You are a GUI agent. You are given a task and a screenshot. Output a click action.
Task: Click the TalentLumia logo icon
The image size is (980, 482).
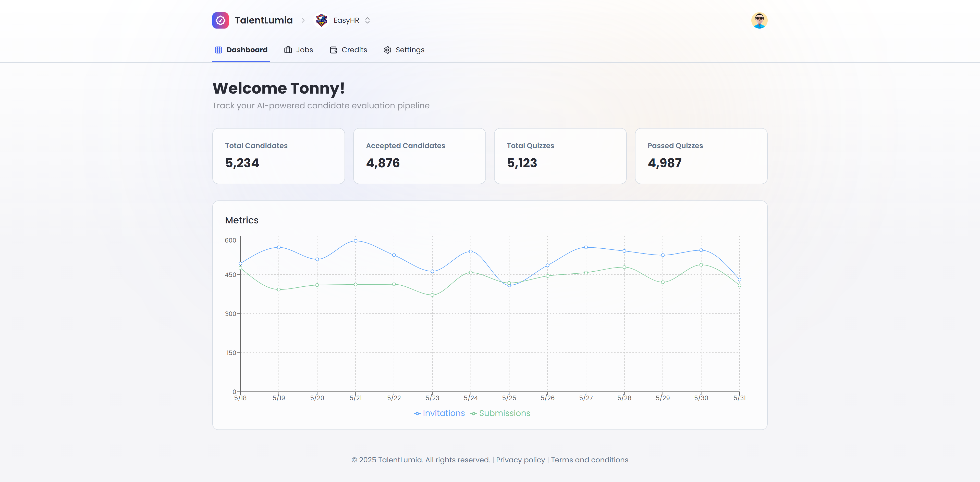pyautogui.click(x=220, y=20)
